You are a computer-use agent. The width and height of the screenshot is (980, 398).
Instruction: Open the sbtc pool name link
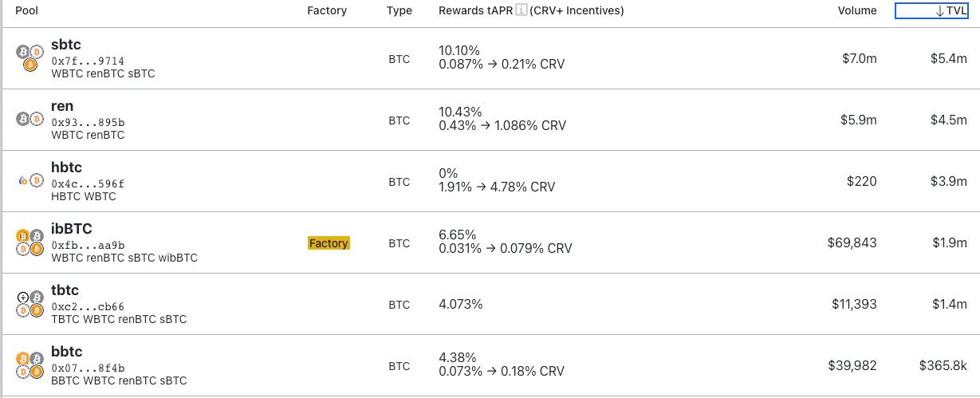pos(65,45)
